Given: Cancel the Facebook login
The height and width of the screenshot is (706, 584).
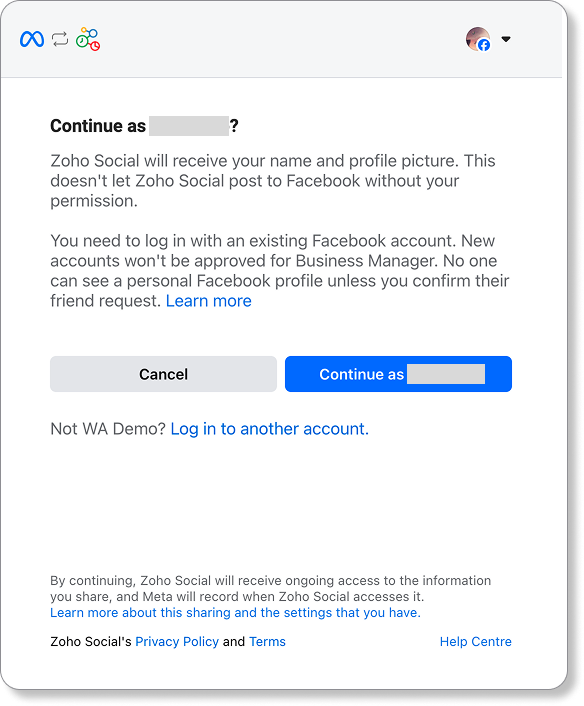Looking at the screenshot, I should (x=163, y=374).
